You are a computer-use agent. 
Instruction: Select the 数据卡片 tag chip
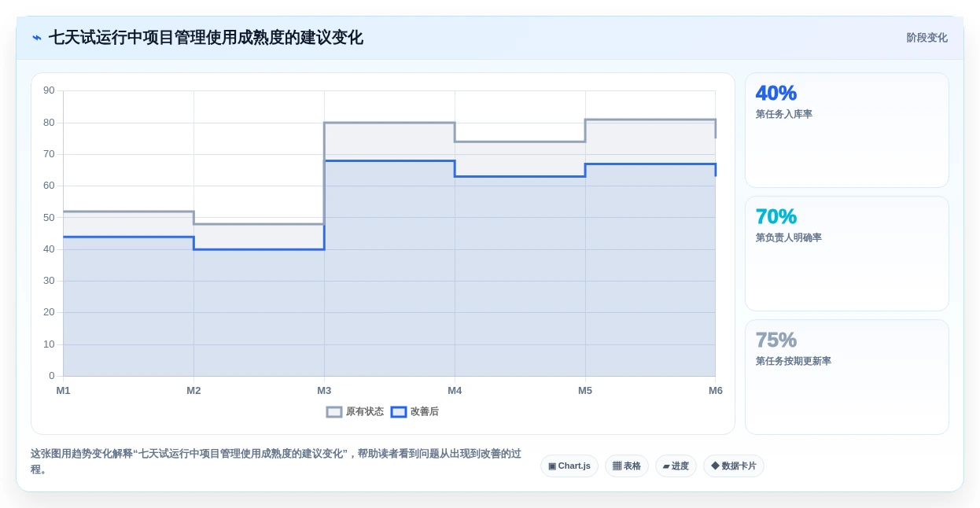(734, 466)
